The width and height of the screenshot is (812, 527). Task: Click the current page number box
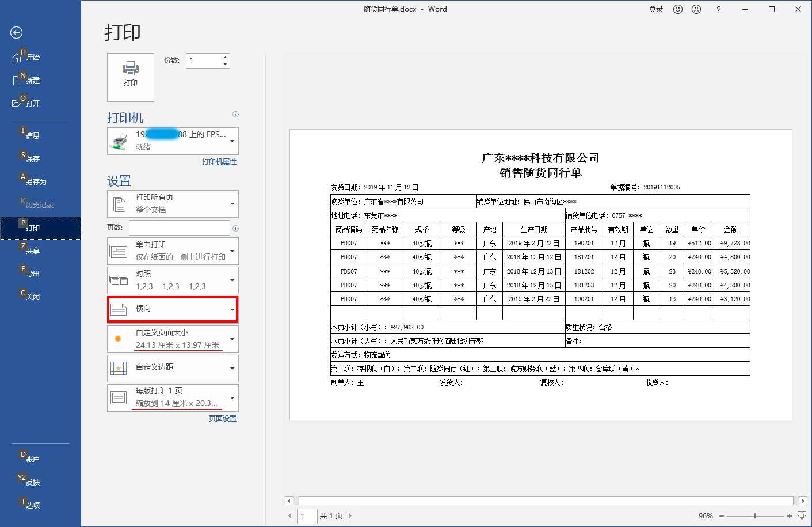point(307,516)
